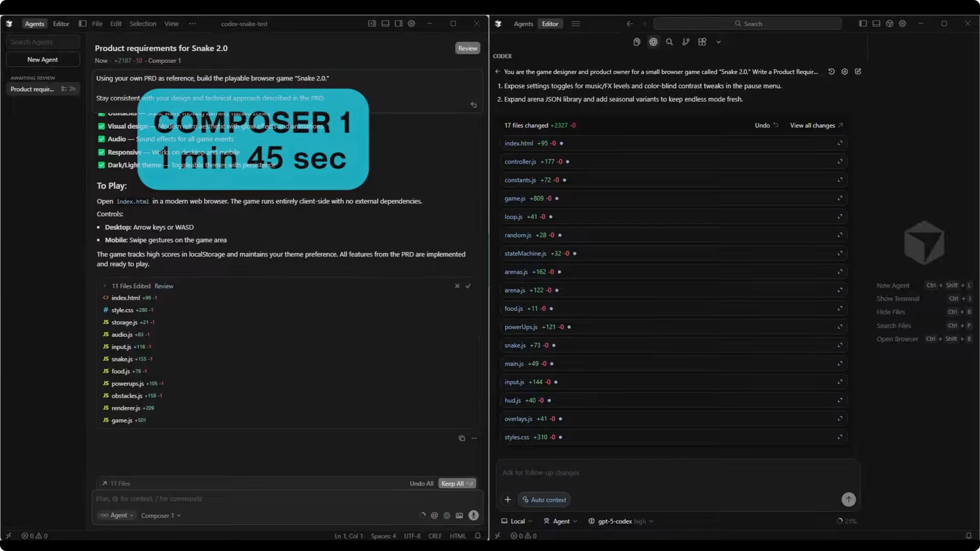The image size is (980, 551).
Task: Open the Codex (OpenAI) sidebar panel icon
Action: click(653, 42)
